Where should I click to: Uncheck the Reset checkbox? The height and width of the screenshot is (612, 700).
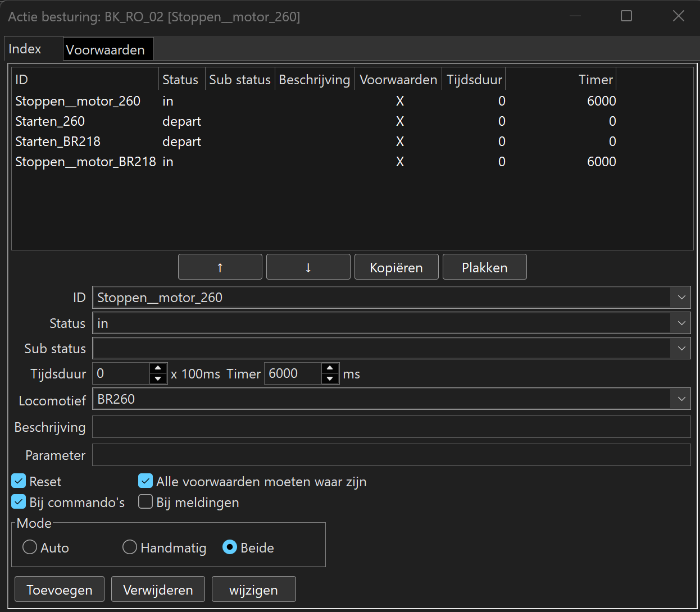[x=19, y=481]
